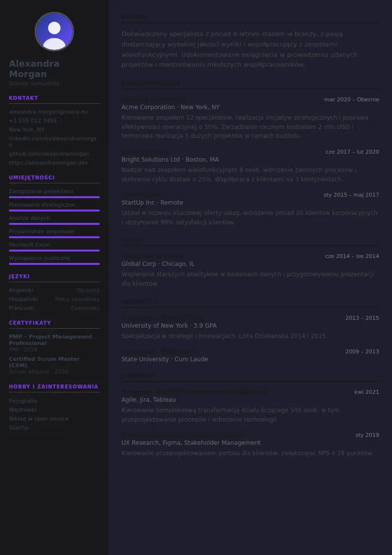
Task: Click the profile summary paragraph starting 'Doświadczony specjalista'
Action: point(239,49)
